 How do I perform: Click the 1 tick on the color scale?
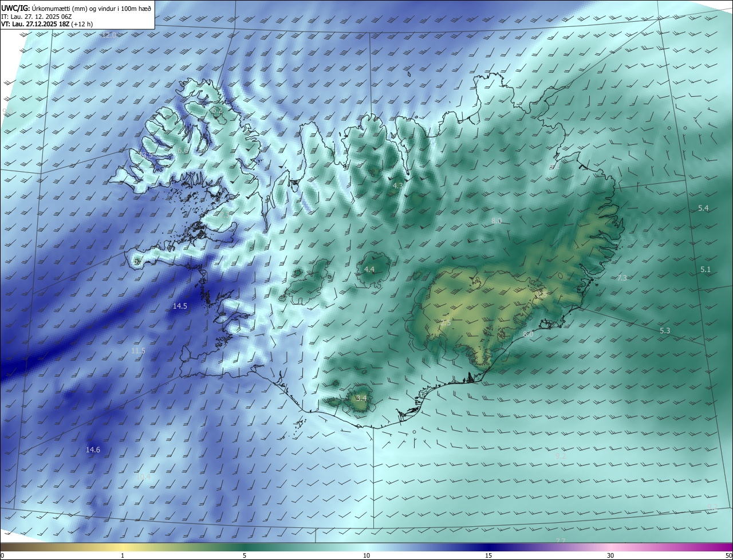[123, 555]
